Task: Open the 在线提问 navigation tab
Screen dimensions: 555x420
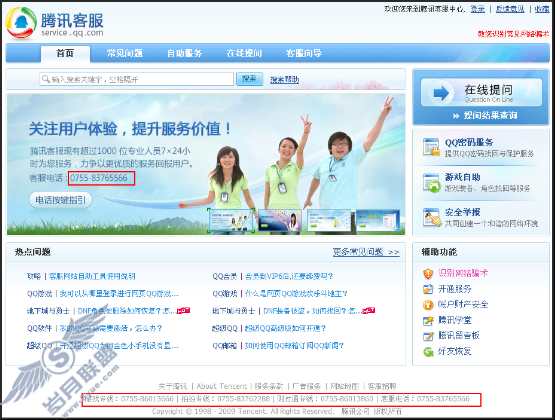Action: pos(245,53)
